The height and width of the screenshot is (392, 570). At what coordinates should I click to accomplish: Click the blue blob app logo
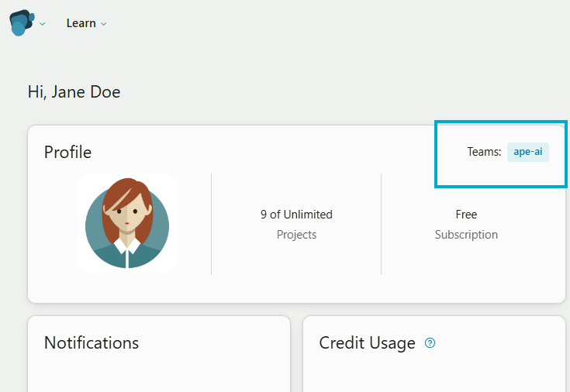click(22, 23)
